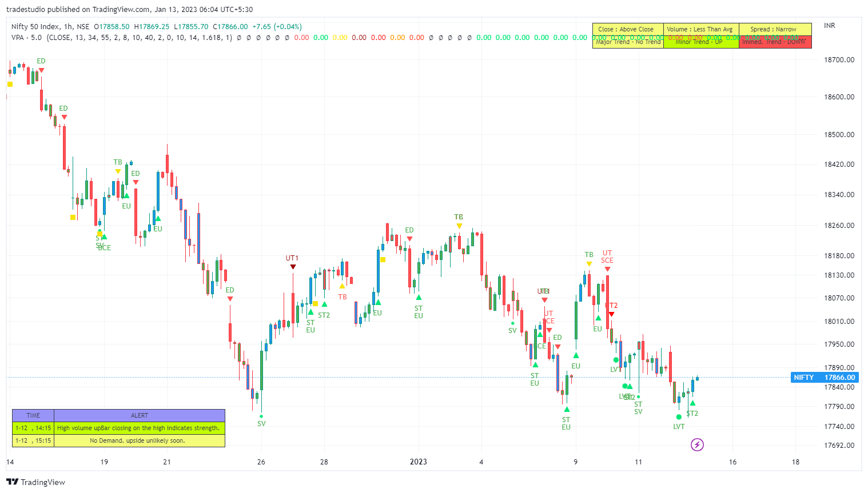Click the 18260.00 price axis label
868x493 pixels.
point(839,225)
